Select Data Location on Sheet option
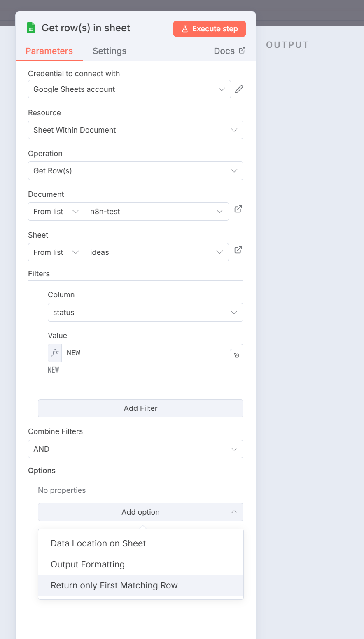This screenshot has width=364, height=639. pos(98,543)
